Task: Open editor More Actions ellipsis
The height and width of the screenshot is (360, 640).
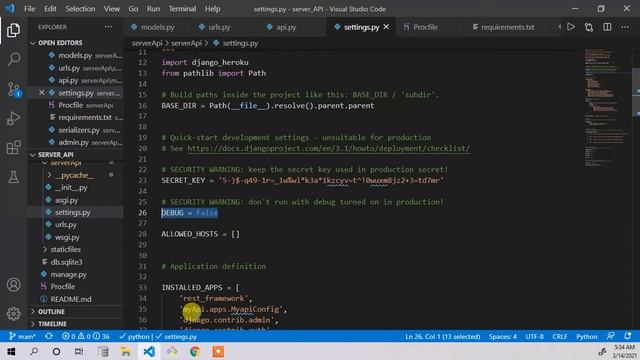Action: (625, 27)
